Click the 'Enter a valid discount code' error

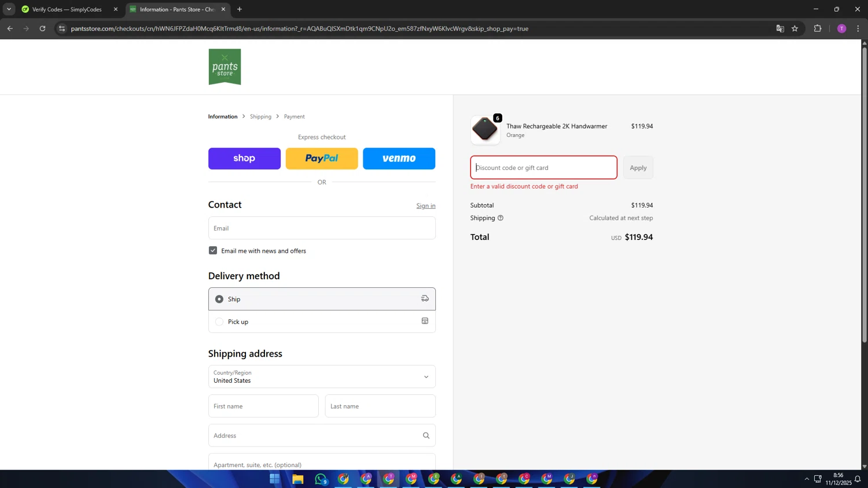(524, 186)
